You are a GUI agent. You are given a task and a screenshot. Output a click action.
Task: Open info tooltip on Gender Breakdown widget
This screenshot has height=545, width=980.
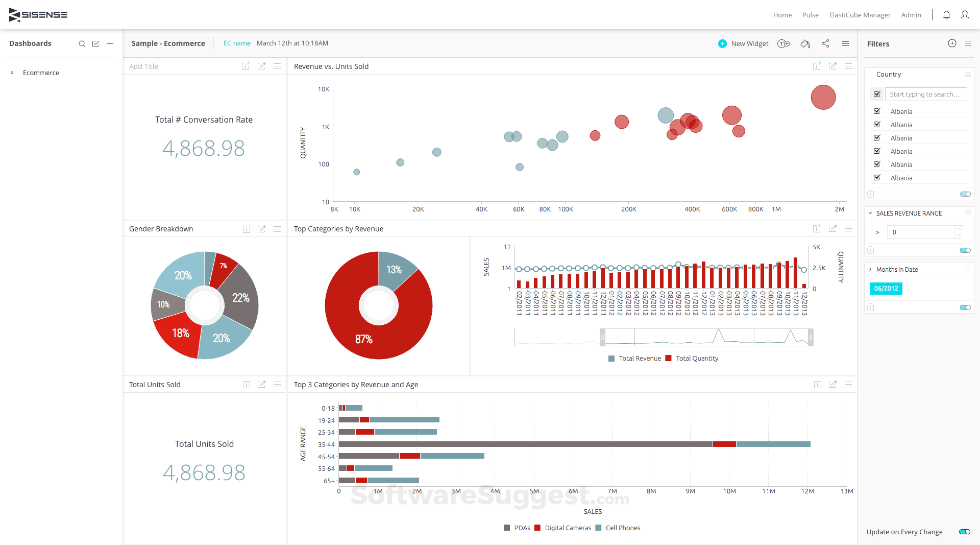247,229
